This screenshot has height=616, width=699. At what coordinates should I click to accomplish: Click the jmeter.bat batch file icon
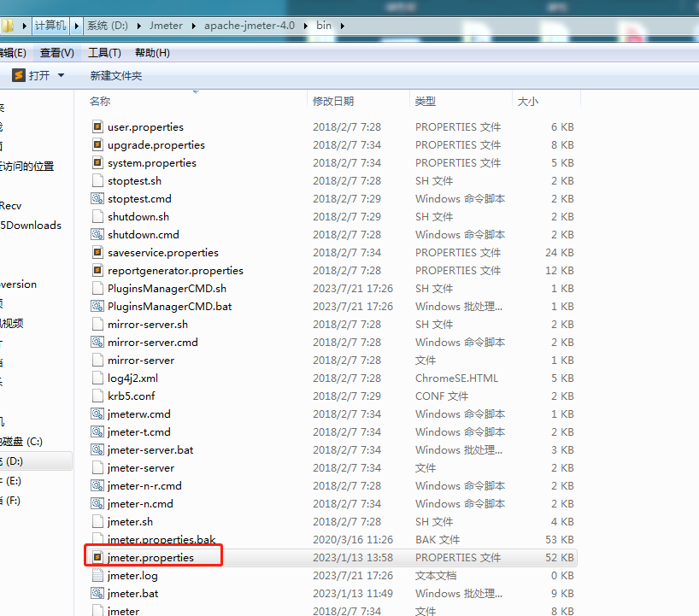[97, 593]
